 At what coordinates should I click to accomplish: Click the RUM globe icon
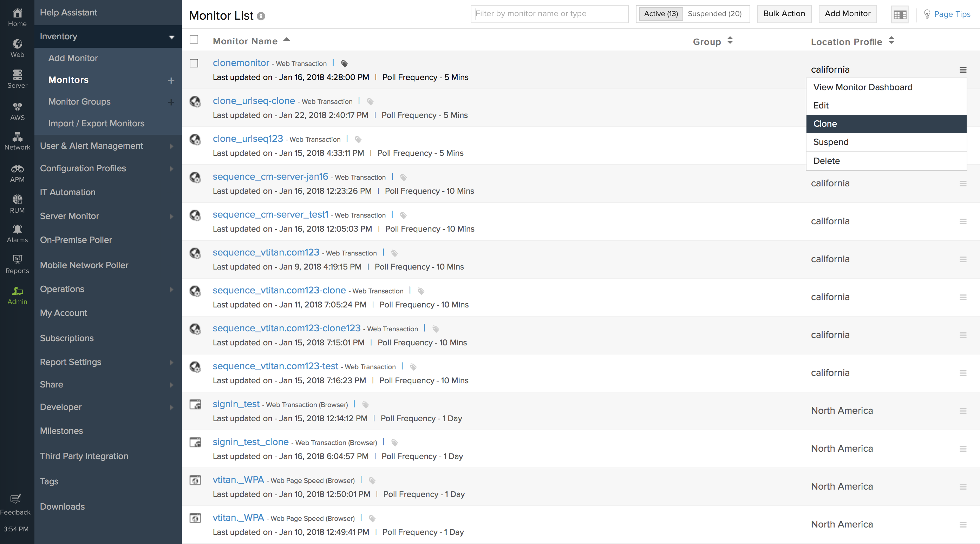point(17,200)
